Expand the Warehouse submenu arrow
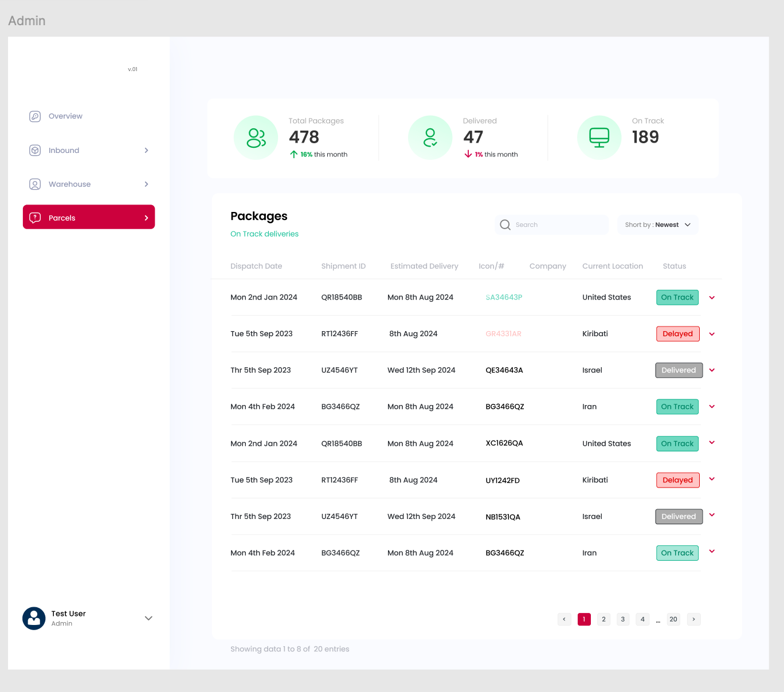The height and width of the screenshot is (692, 784). (146, 184)
